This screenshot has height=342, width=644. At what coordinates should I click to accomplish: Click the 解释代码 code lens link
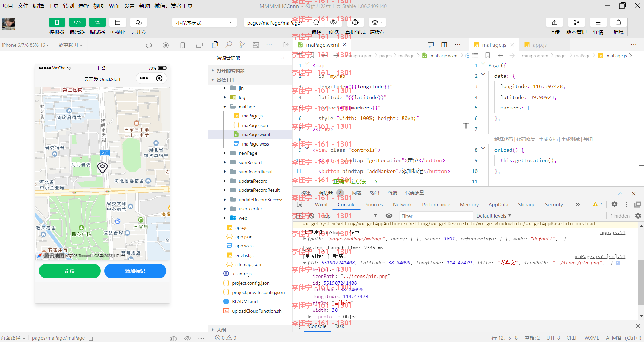(503, 139)
